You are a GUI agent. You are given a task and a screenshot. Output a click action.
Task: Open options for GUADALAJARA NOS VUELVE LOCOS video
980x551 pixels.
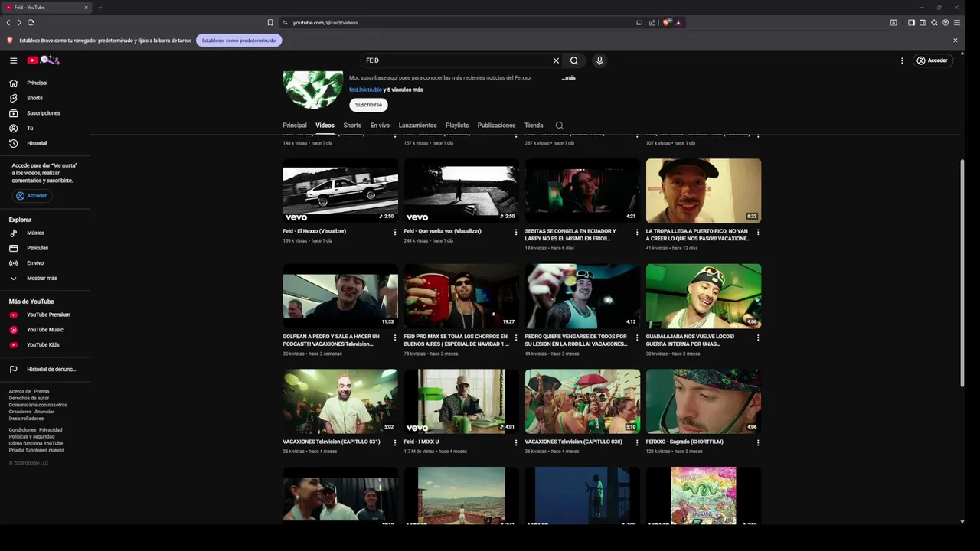tap(758, 337)
